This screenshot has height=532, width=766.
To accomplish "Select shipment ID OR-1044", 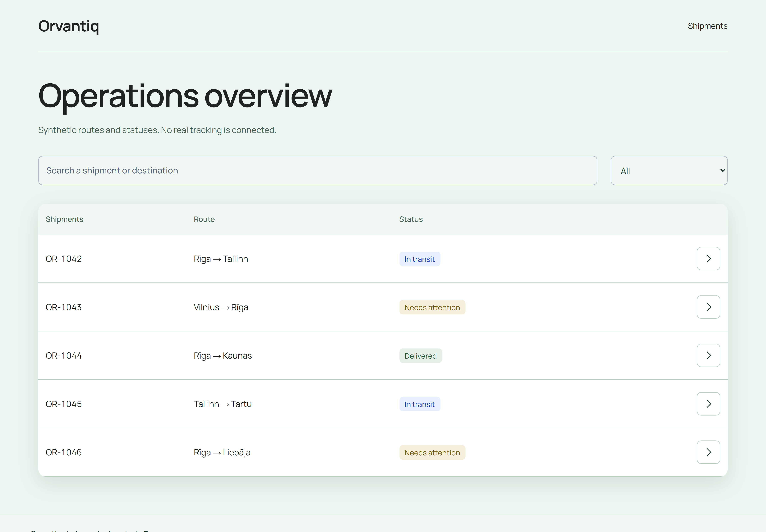I will click(64, 356).
